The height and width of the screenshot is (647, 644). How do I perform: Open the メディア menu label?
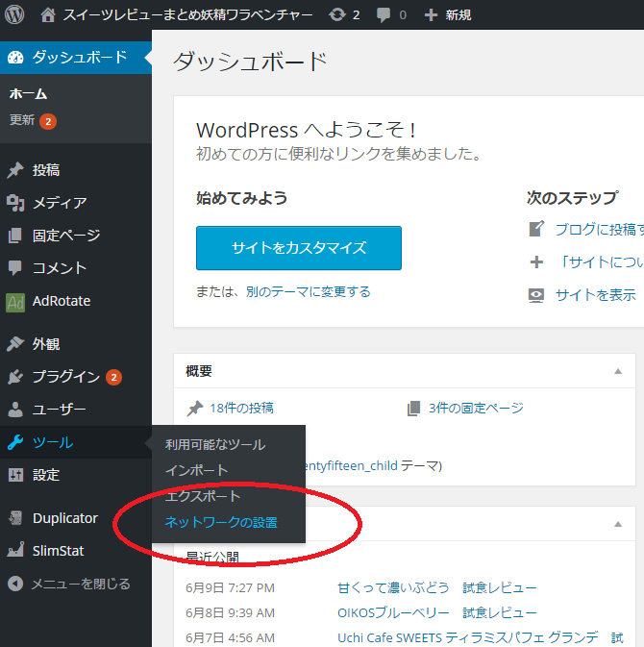coord(60,203)
